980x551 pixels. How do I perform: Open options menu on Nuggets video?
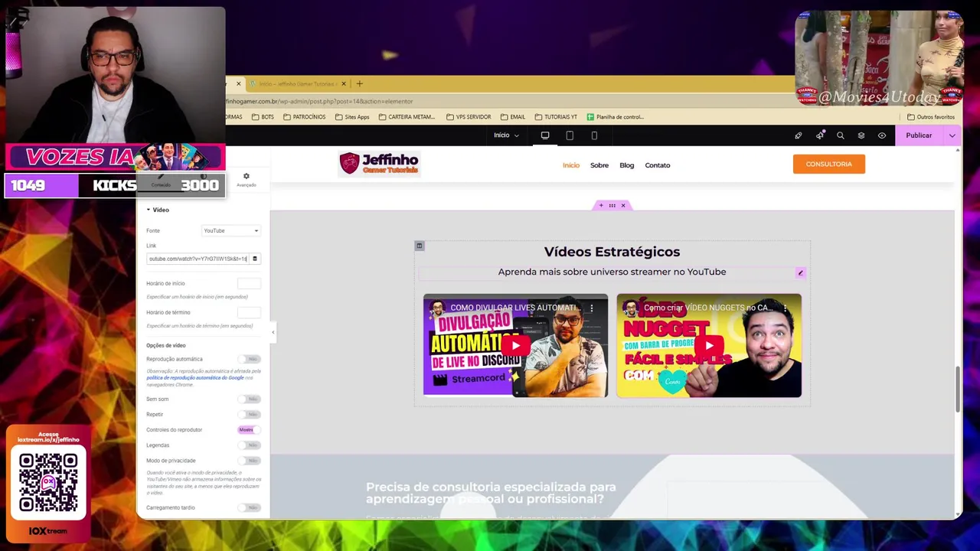point(786,308)
